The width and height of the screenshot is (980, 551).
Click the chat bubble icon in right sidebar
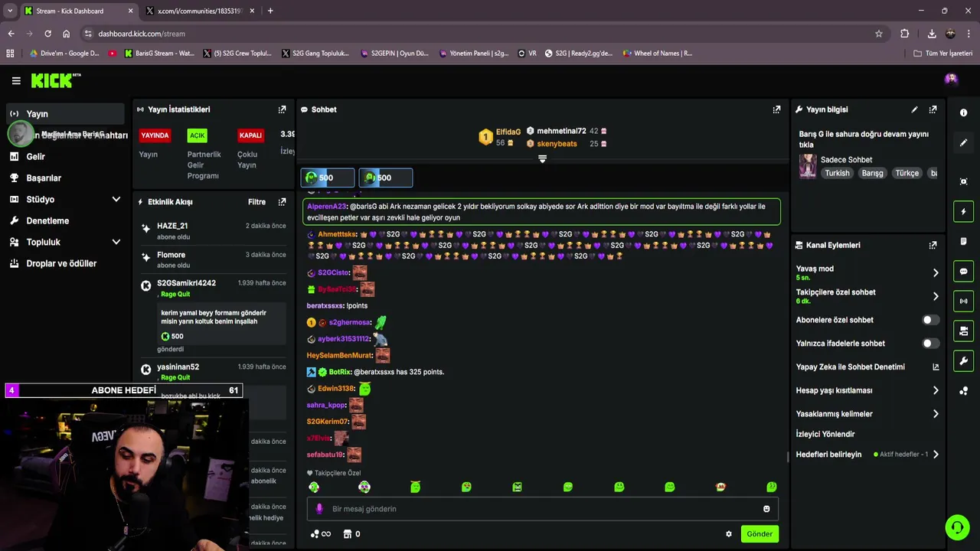pyautogui.click(x=963, y=271)
